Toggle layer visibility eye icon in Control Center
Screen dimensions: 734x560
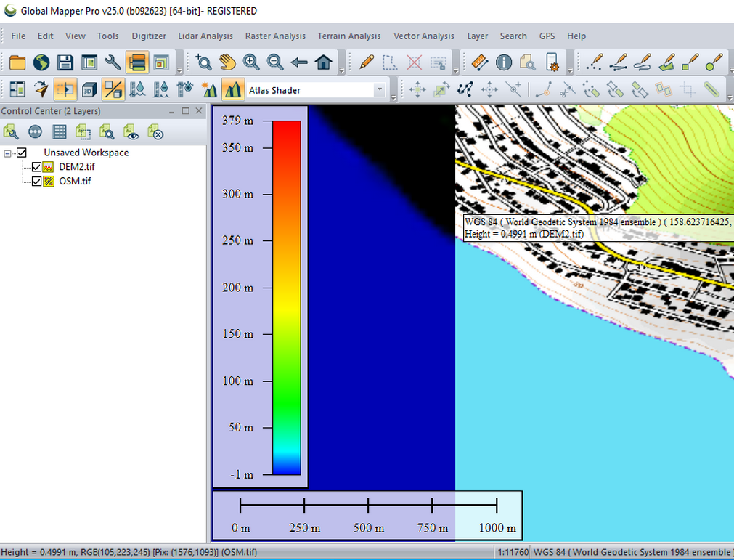click(x=131, y=131)
